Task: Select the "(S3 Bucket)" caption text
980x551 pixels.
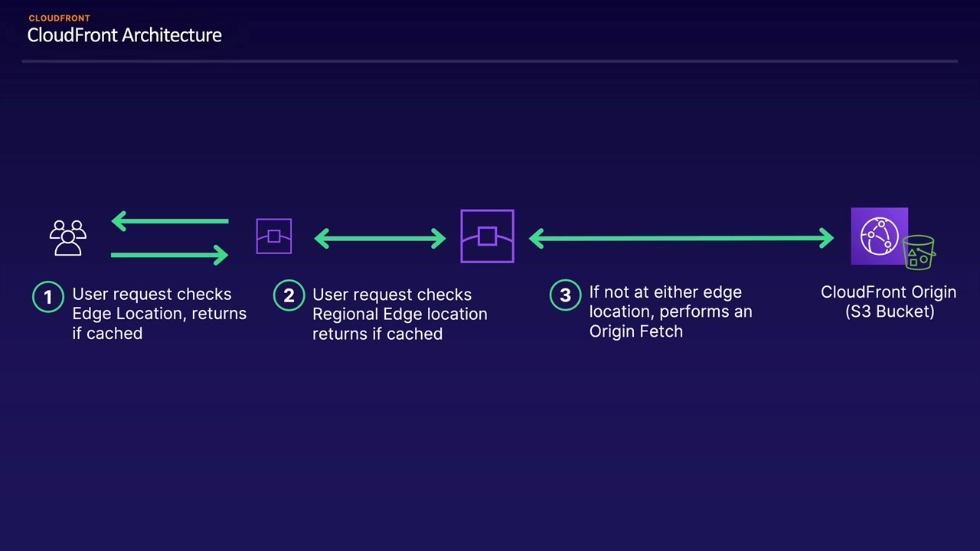Action: pyautogui.click(x=890, y=311)
